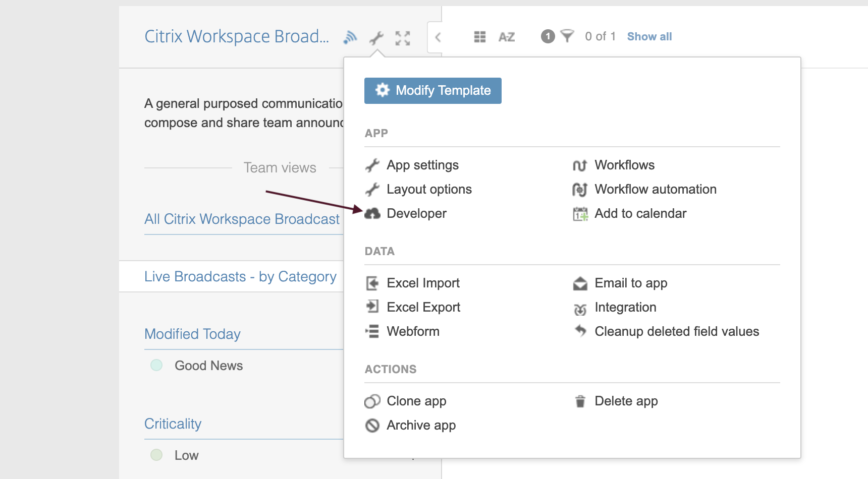Open Integration menu text

(625, 308)
